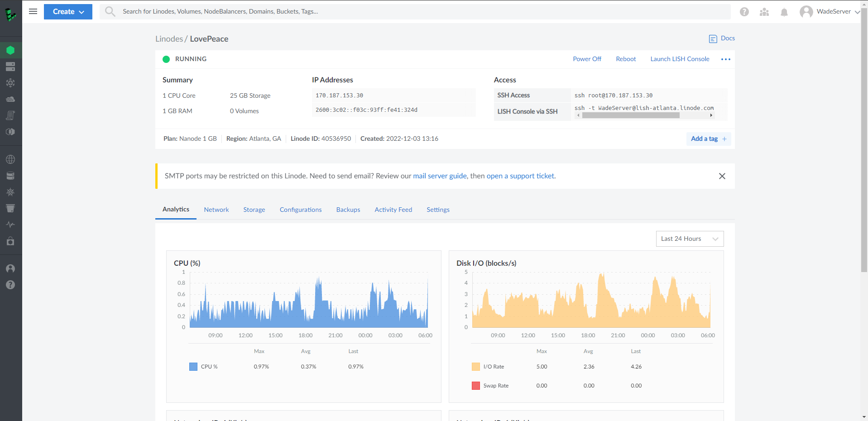
Task: Open the Docs document icon
Action: coord(713,39)
